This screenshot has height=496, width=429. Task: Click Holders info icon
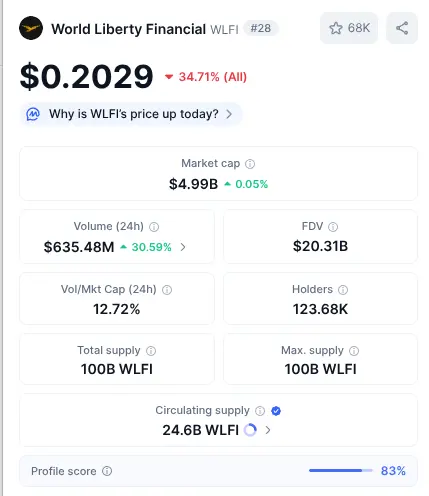(343, 290)
